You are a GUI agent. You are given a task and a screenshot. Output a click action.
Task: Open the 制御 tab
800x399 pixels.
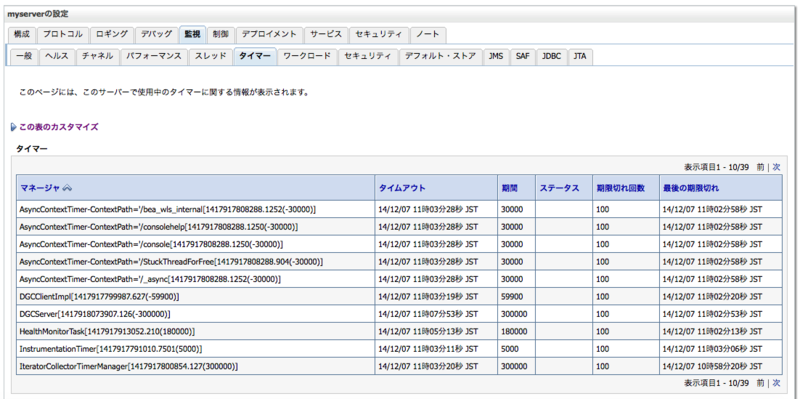coord(221,34)
